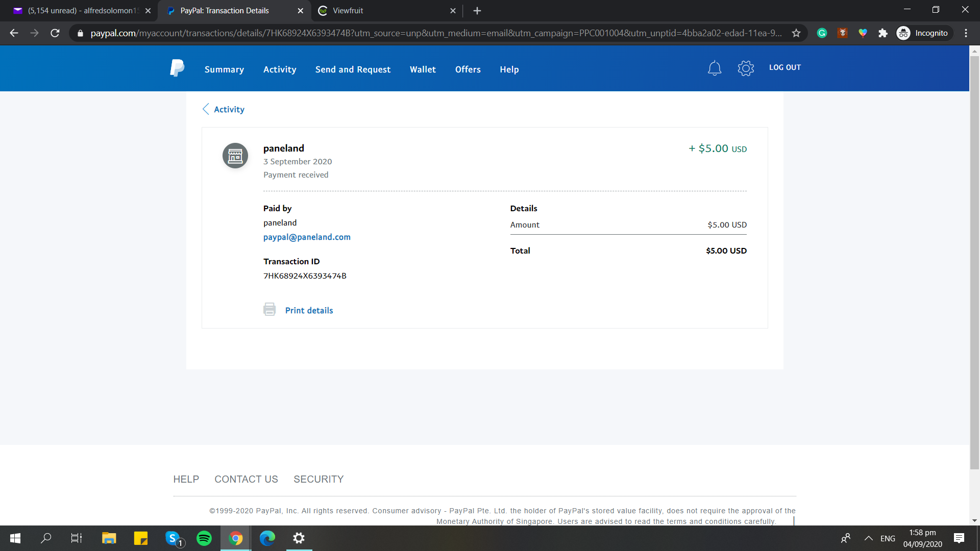Open the Extensions puzzle icon
The height and width of the screenshot is (551, 980).
point(883,33)
